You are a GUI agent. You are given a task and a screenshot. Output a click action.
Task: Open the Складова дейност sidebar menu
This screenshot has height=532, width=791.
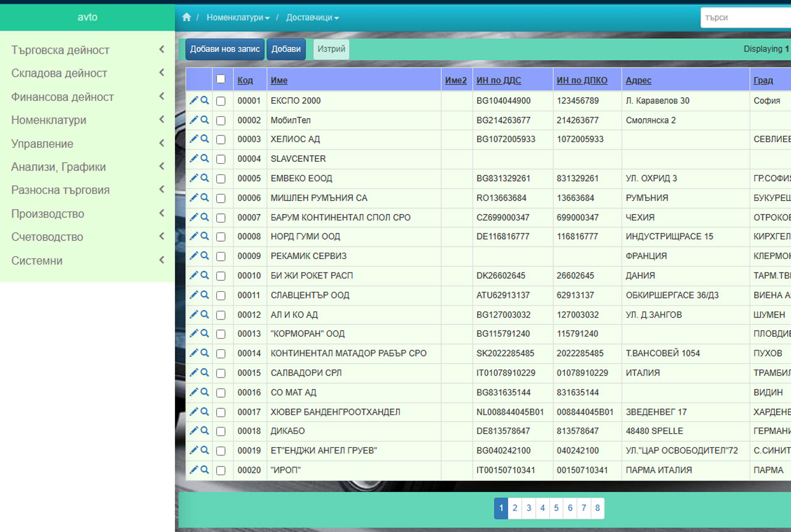[88, 73]
